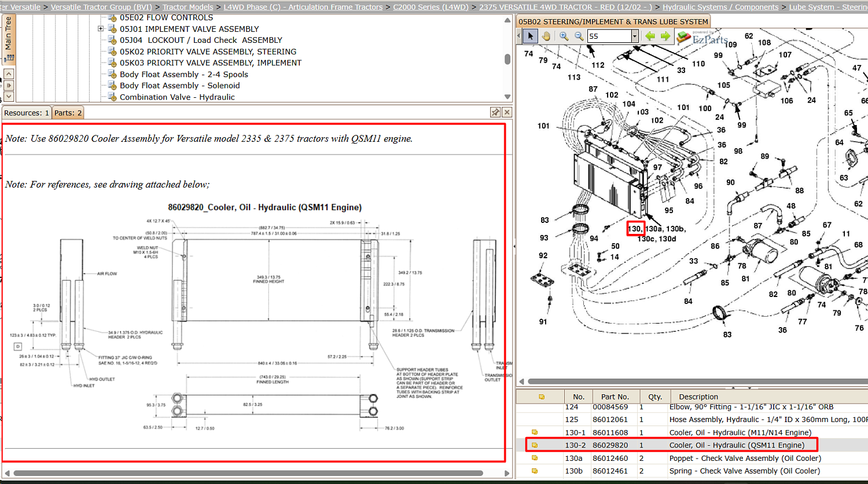Select tree item Combination Valve - Hydraulic
Viewport: 868px width, 484px height.
(x=177, y=97)
